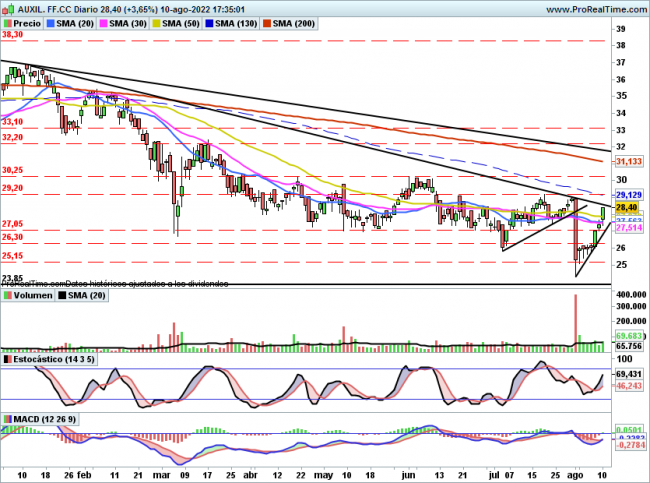
Task: Click the 28,40 current price tag
Action: click(x=627, y=207)
